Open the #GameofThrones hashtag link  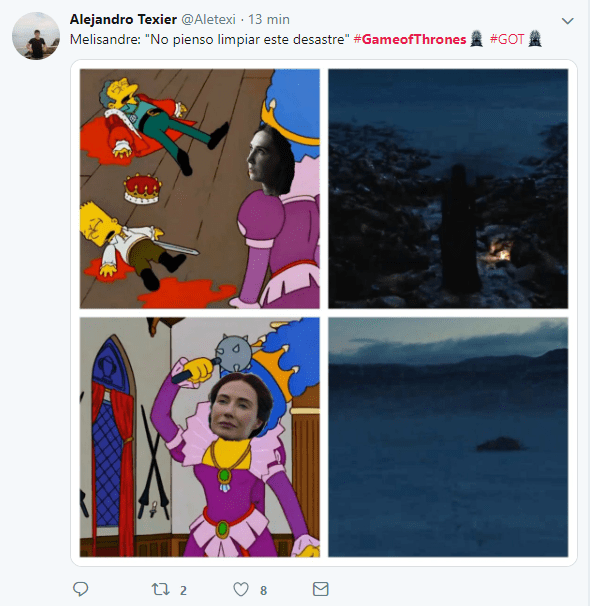410,39
